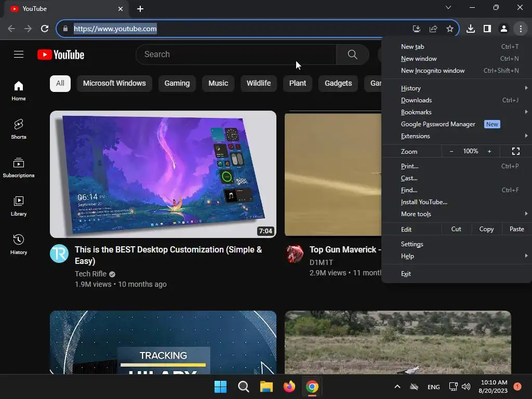Select the Plant filter chip
532x399 pixels.
click(298, 84)
